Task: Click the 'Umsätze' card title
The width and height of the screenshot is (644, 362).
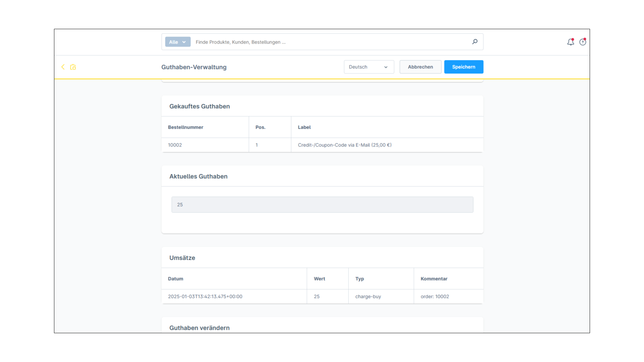Action: [x=182, y=258]
